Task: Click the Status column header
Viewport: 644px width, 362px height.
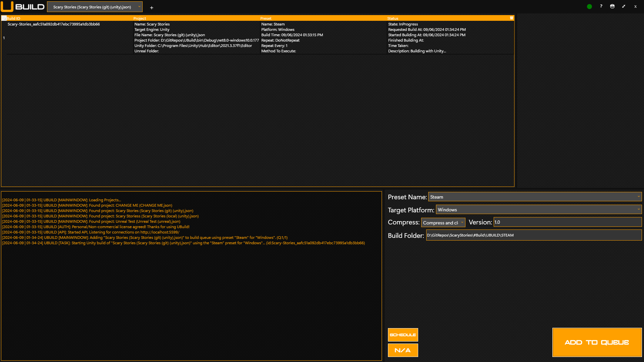Action: [393, 18]
